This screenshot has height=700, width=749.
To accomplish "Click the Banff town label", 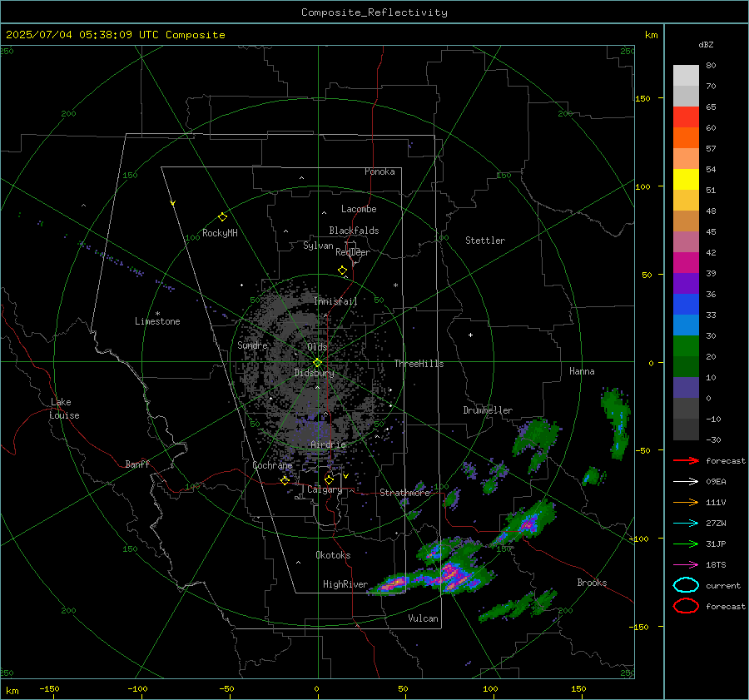I will click(x=137, y=464).
